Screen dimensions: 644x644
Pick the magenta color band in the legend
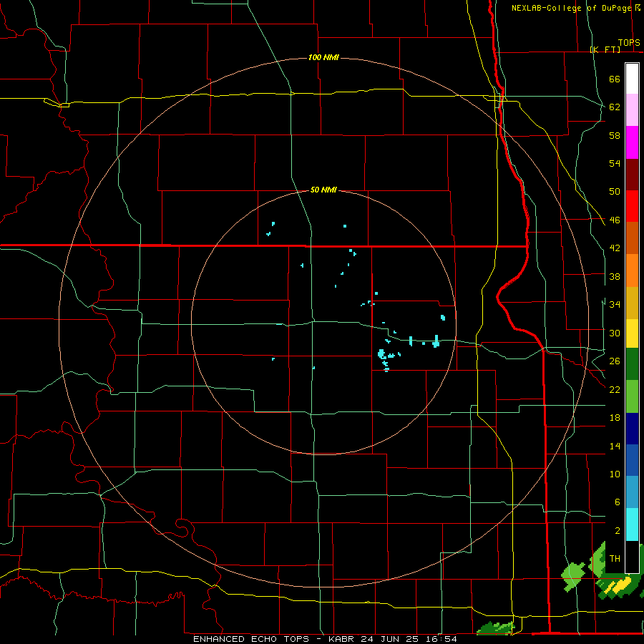tap(632, 142)
